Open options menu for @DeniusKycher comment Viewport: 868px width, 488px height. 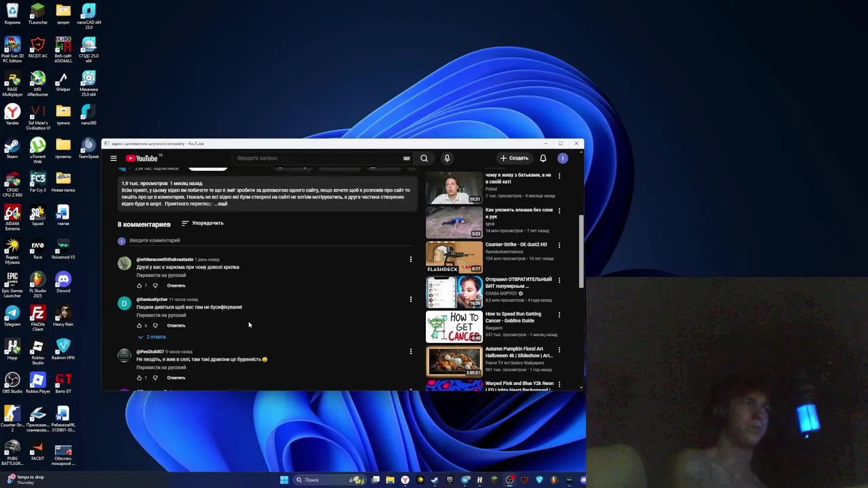click(x=410, y=299)
